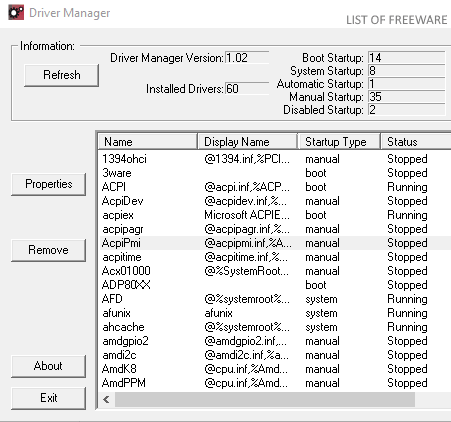The height and width of the screenshot is (422, 451).
Task: Select the 1394ohci driver in the list
Action: click(275, 159)
